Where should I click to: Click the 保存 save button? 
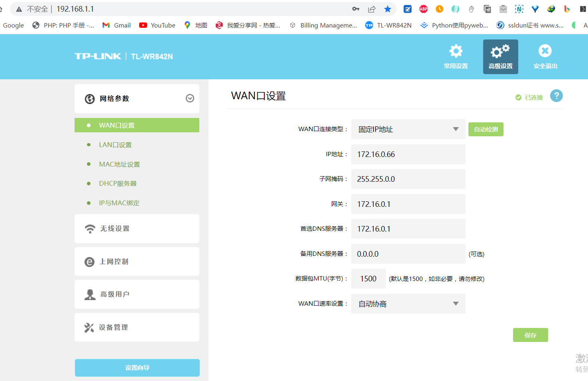(x=530, y=335)
